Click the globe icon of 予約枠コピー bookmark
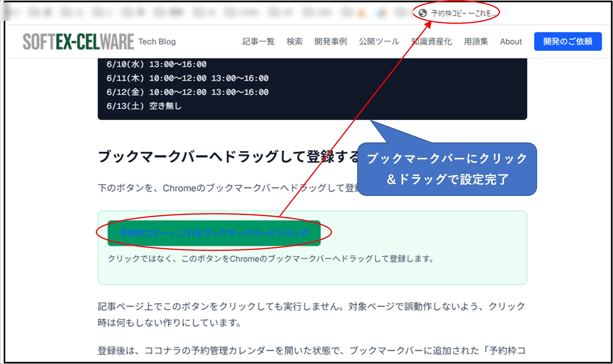Screen dimensions: 613x364 pos(423,13)
